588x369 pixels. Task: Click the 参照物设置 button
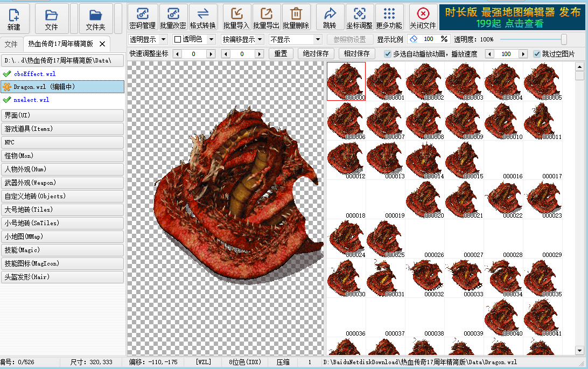(349, 39)
